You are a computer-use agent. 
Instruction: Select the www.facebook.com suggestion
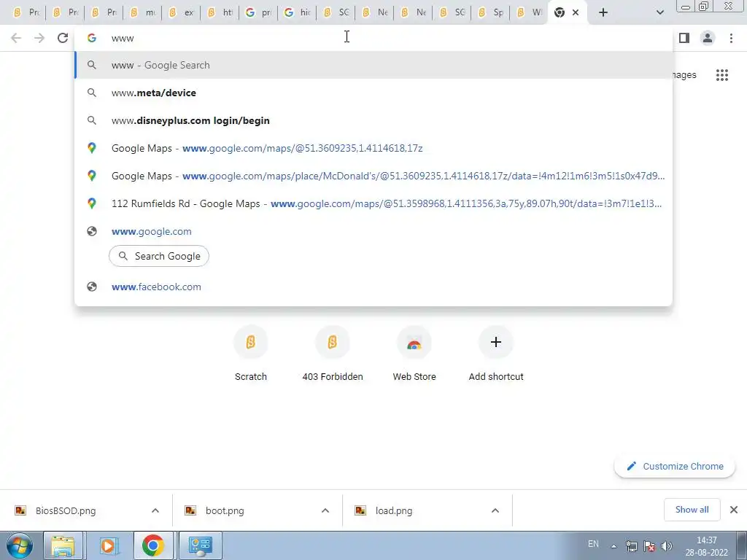tap(373, 287)
